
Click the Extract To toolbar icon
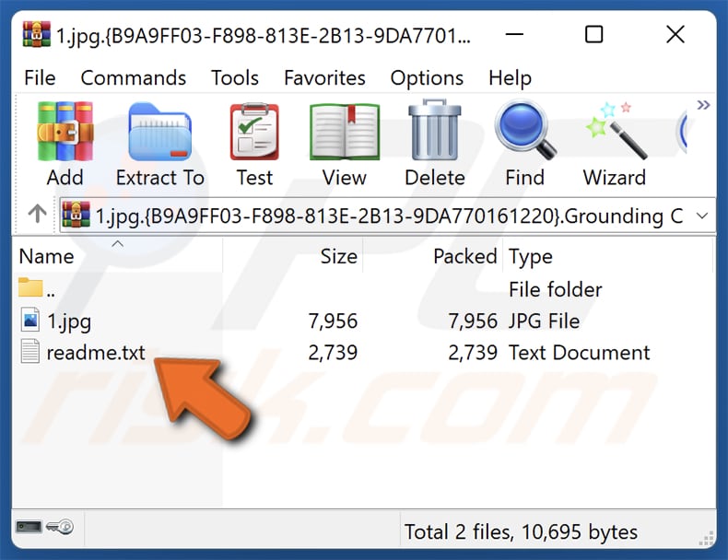click(159, 132)
